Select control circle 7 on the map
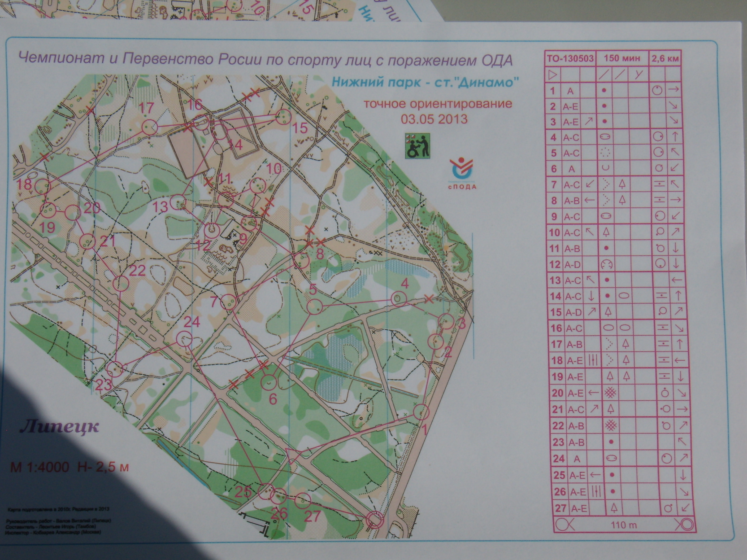 tap(228, 301)
